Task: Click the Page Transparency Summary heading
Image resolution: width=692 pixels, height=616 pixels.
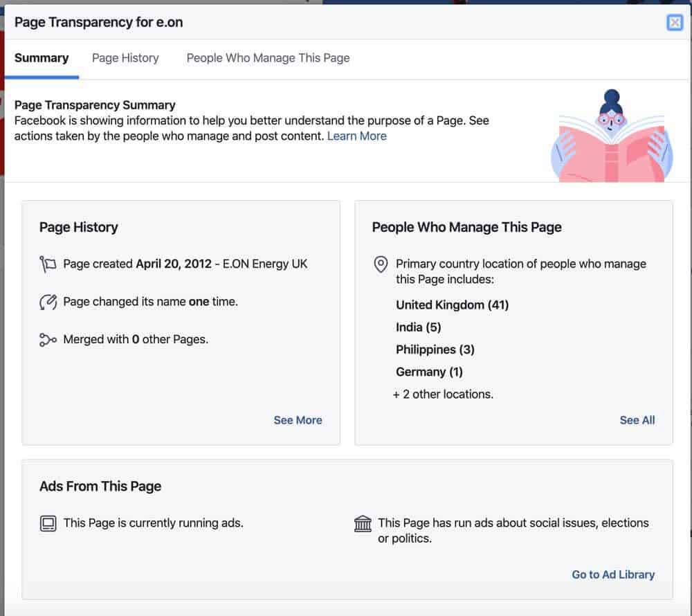Action: pos(95,105)
